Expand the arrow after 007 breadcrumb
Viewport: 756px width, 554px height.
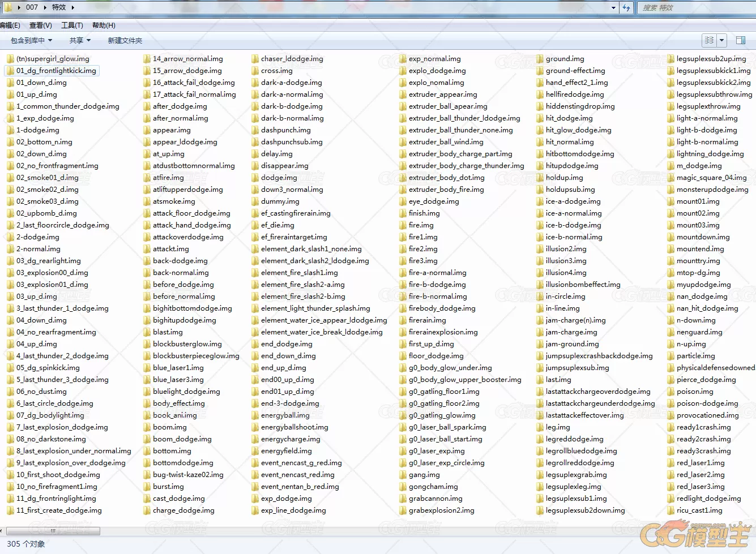click(x=45, y=7)
